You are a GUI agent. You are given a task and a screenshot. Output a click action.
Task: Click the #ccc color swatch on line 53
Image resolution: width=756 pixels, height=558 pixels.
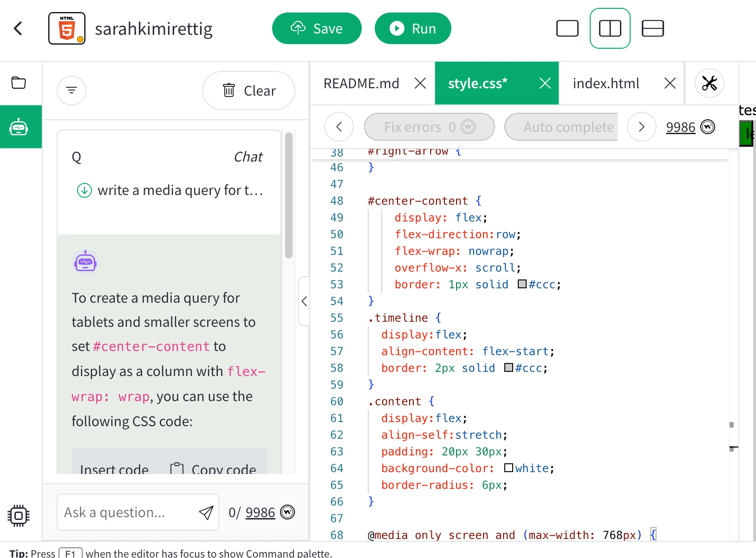coord(522,284)
